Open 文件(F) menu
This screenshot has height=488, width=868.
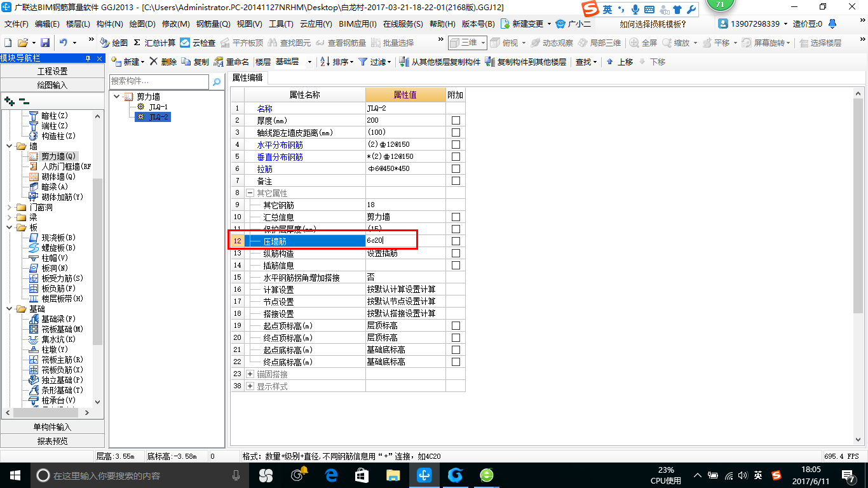point(17,24)
